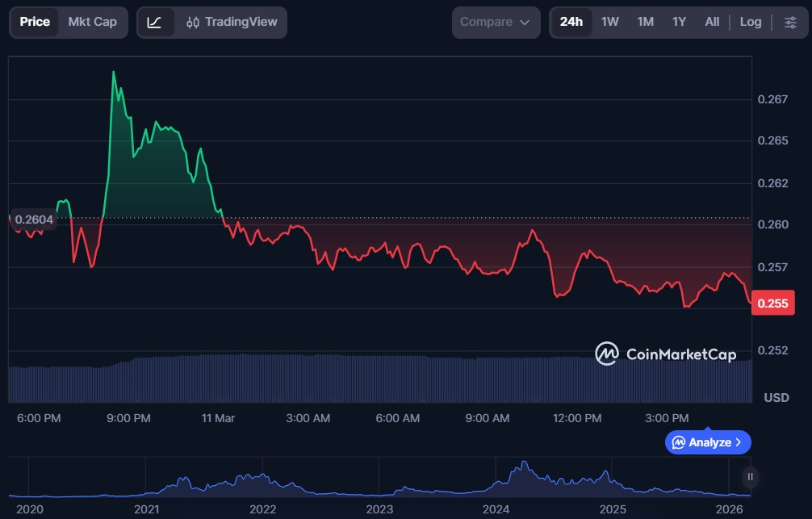Select the 1W time range
The height and width of the screenshot is (519, 812).
click(610, 23)
